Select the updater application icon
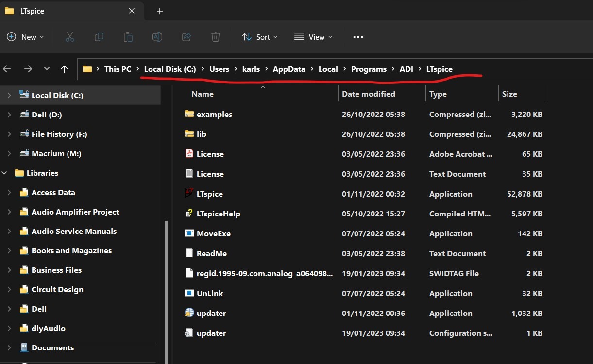Image resolution: width=593 pixels, height=364 pixels. click(x=189, y=313)
